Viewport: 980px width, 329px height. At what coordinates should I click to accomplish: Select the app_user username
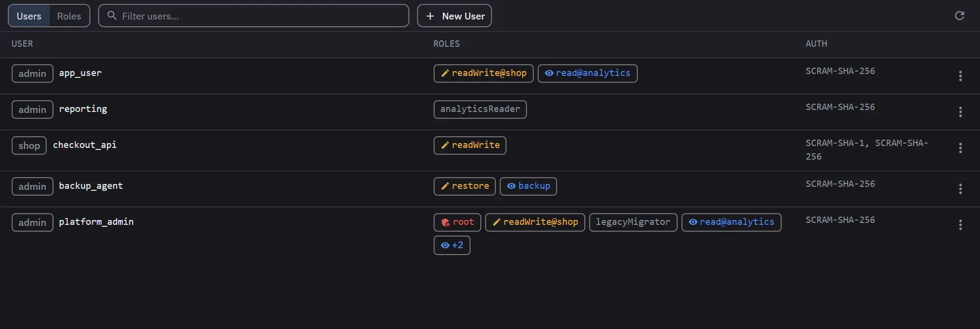pyautogui.click(x=80, y=73)
